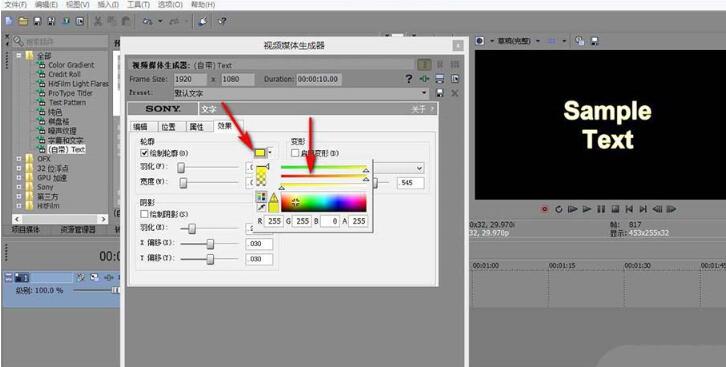This screenshot has width=726, height=367.
Task: Open the 工具(T) menu
Action: (x=138, y=5)
